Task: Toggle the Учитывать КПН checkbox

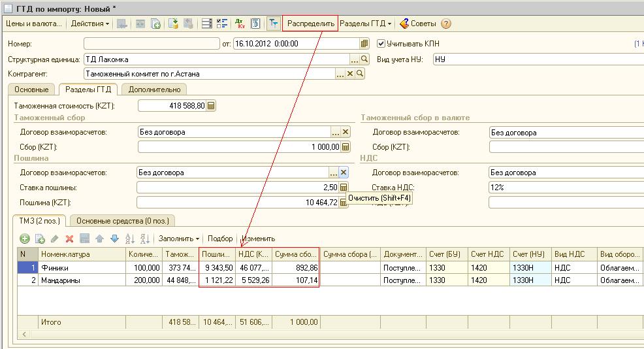Action: point(381,44)
